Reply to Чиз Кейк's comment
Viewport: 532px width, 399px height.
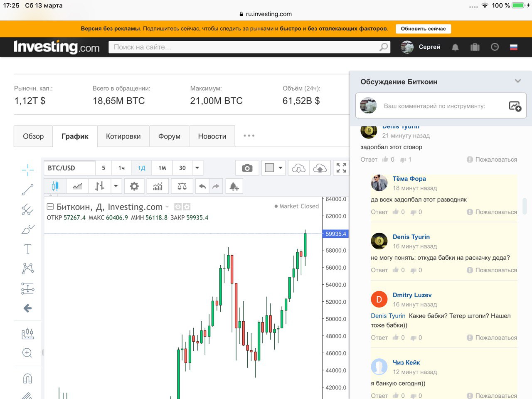coord(379,395)
